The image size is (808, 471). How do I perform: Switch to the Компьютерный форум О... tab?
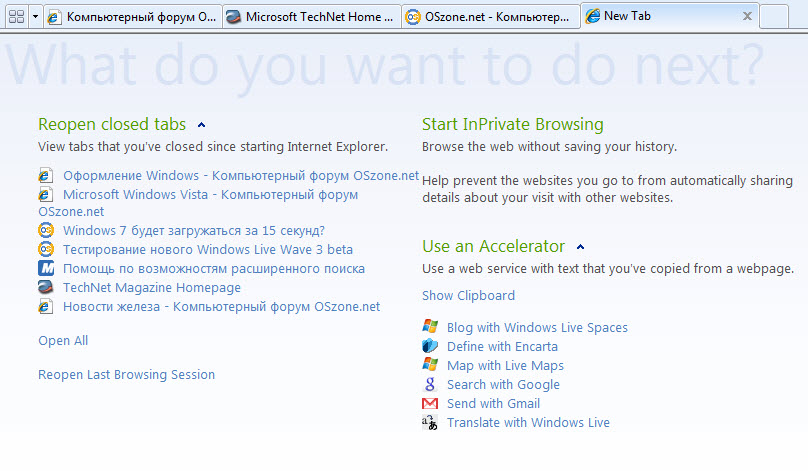tap(133, 17)
